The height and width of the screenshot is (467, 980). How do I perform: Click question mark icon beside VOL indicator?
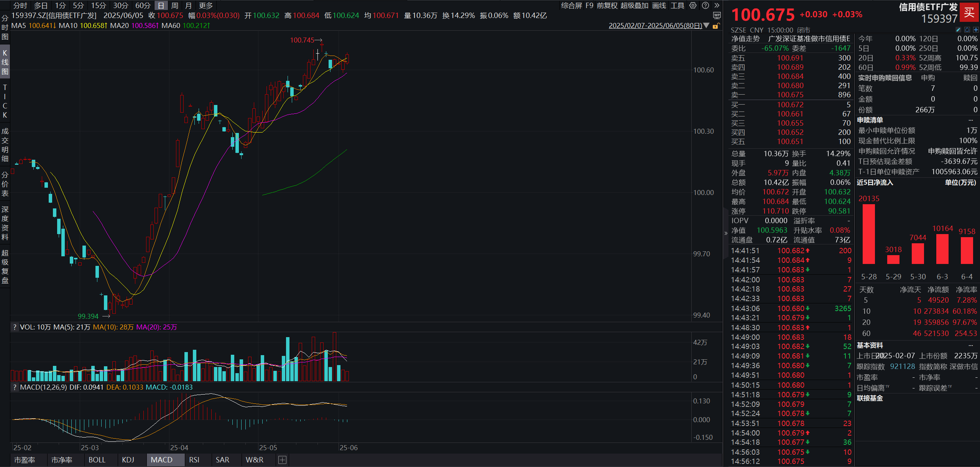coord(15,327)
